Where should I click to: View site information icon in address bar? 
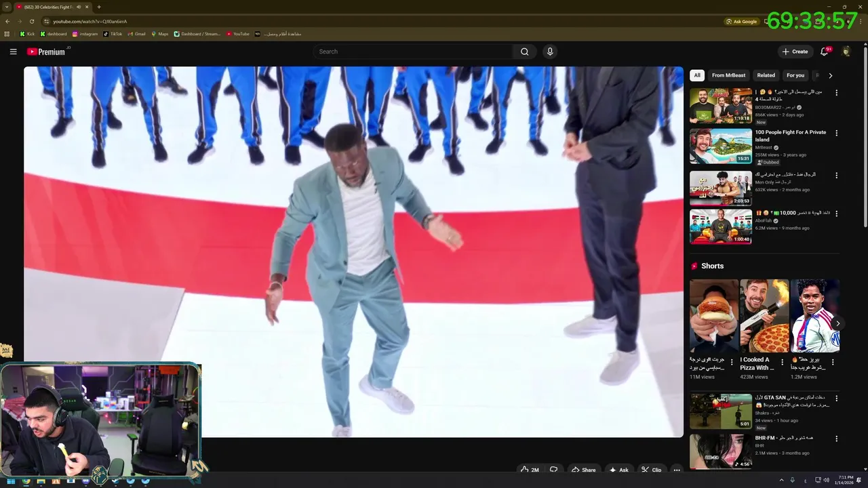(x=46, y=21)
